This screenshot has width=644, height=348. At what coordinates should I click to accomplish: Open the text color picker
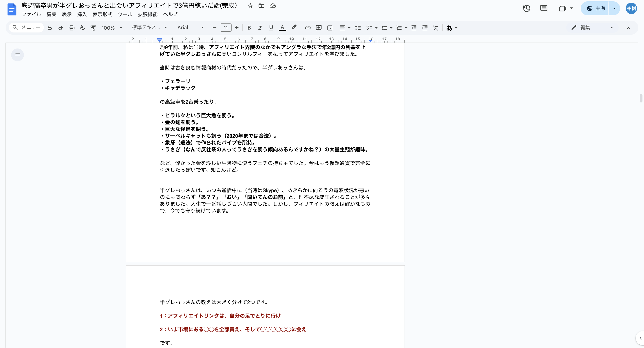click(282, 28)
